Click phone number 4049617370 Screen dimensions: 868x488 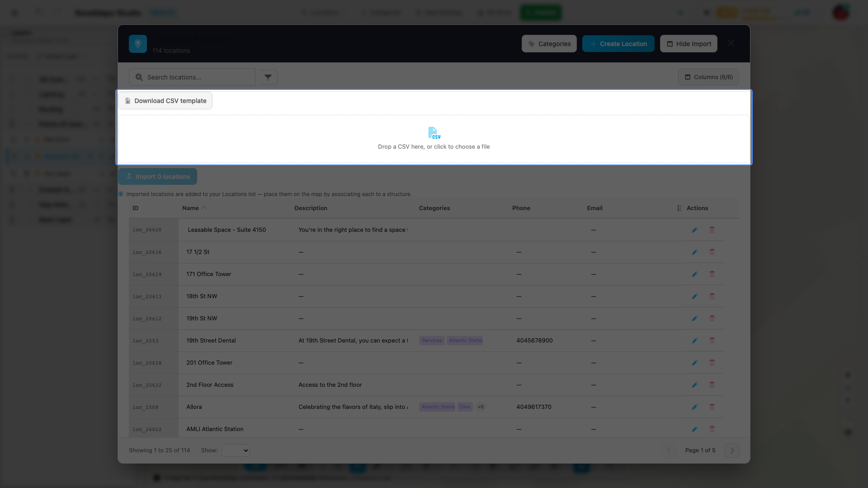click(534, 407)
